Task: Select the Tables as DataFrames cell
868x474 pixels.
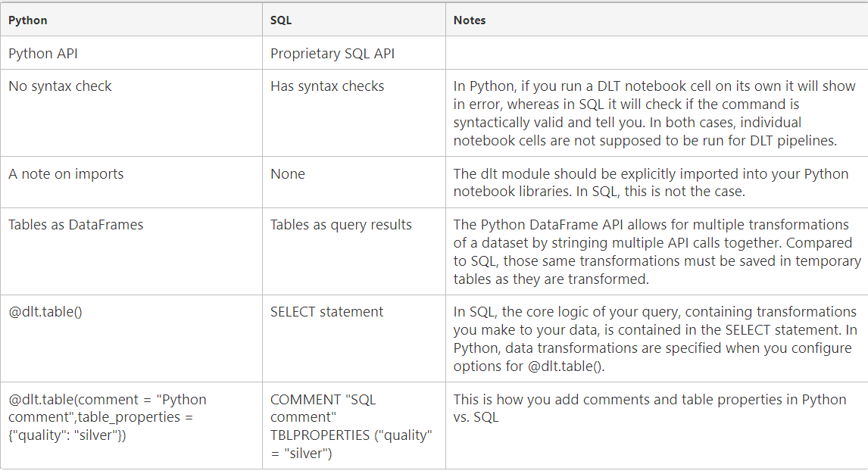Action: (131, 251)
